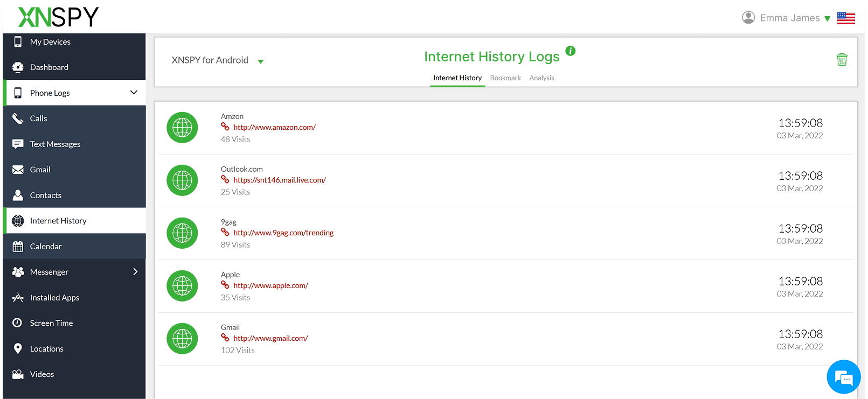Click the globe icon for the Gmail entry
This screenshot has height=399, width=868.
[x=182, y=339]
